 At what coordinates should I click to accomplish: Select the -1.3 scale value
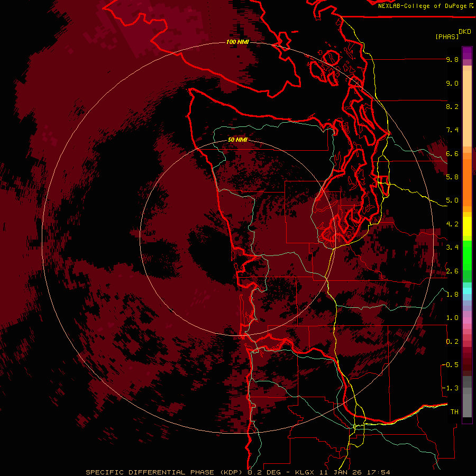[x=450, y=388]
